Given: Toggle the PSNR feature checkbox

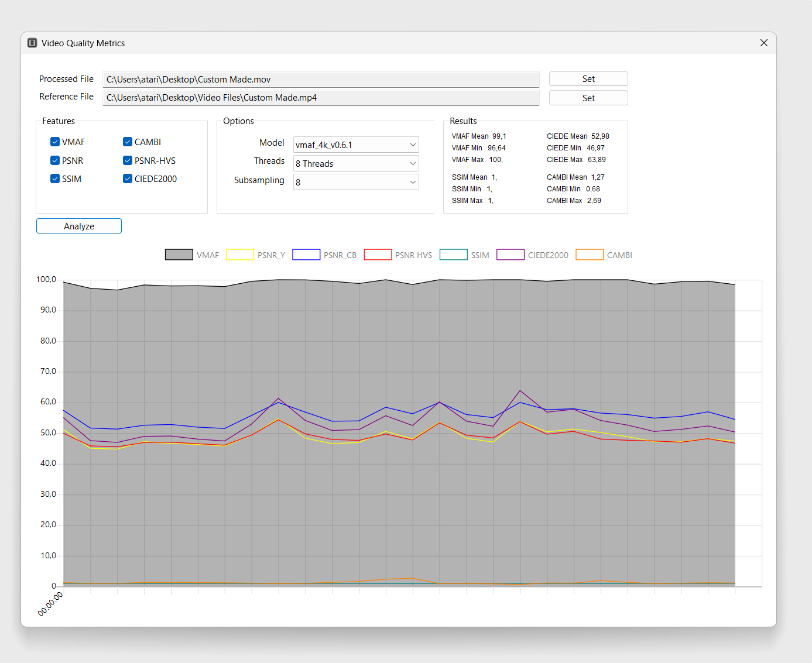Looking at the screenshot, I should (x=55, y=160).
